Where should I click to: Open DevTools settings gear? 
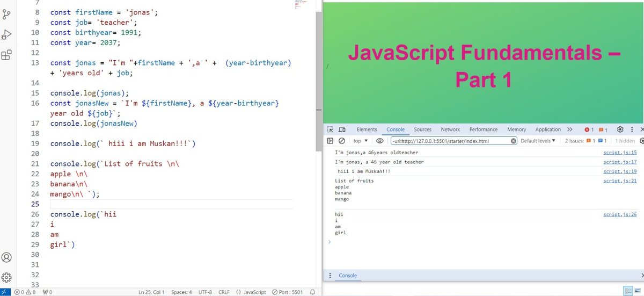620,129
